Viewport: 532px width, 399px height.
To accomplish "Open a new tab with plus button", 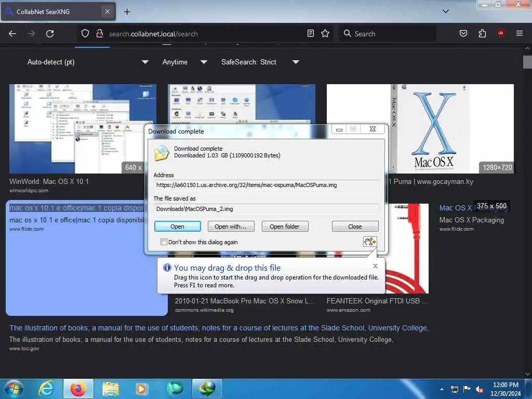I will click(127, 11).
